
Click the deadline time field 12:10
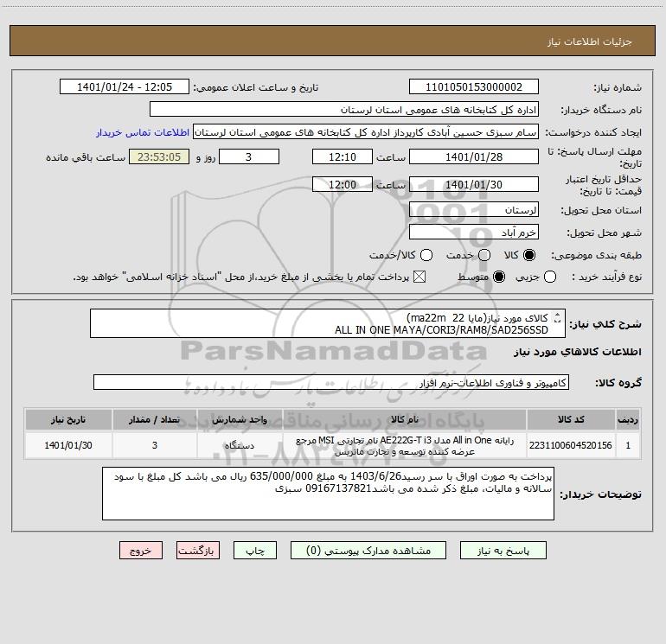343,156
